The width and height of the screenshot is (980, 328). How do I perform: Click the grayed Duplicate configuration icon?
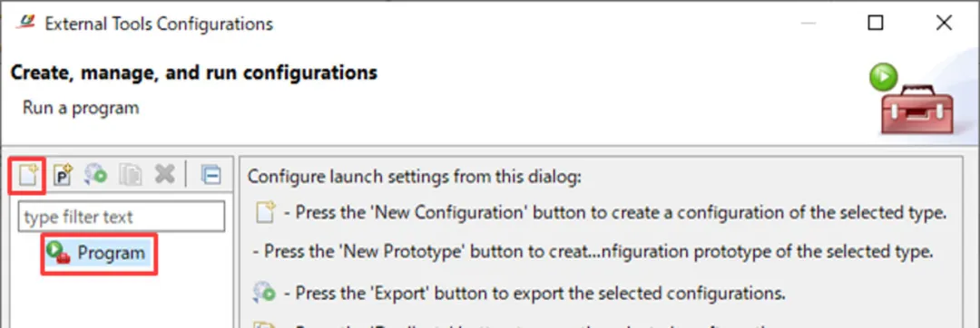point(130,176)
